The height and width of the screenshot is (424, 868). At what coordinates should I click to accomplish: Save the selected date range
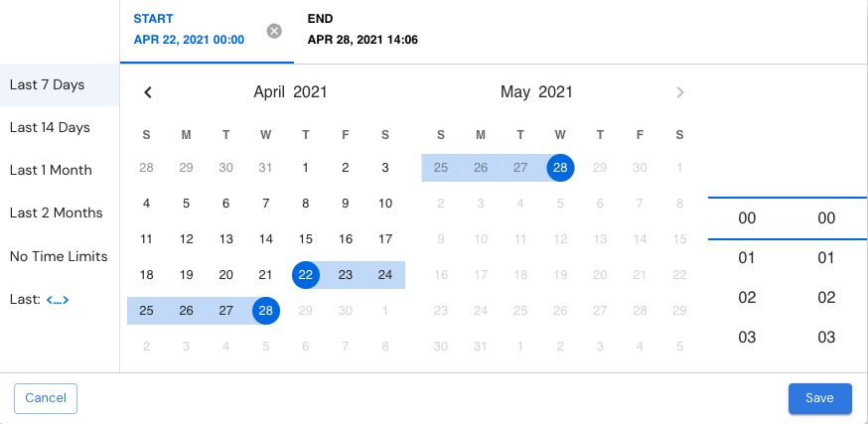[820, 398]
